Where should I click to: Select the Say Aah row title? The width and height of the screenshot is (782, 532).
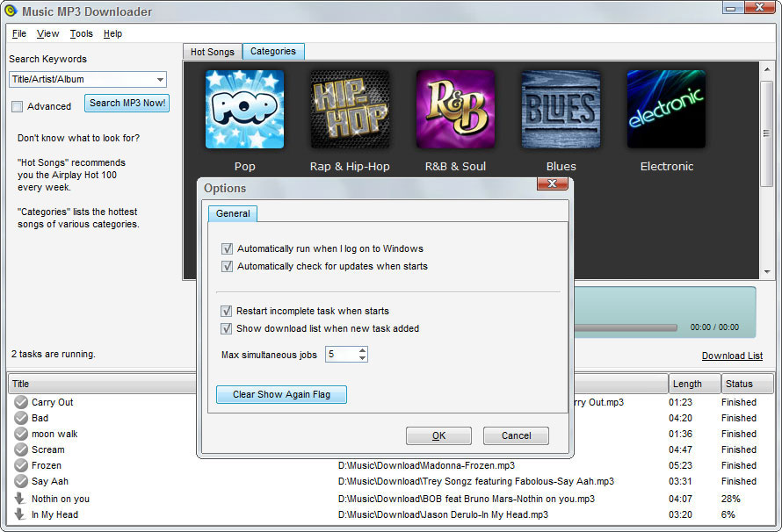tap(50, 481)
